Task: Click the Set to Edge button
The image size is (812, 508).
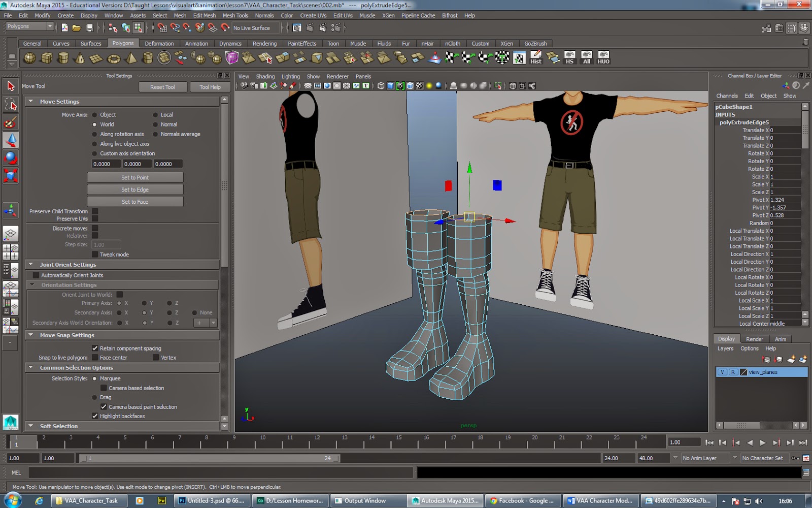Action: [134, 189]
